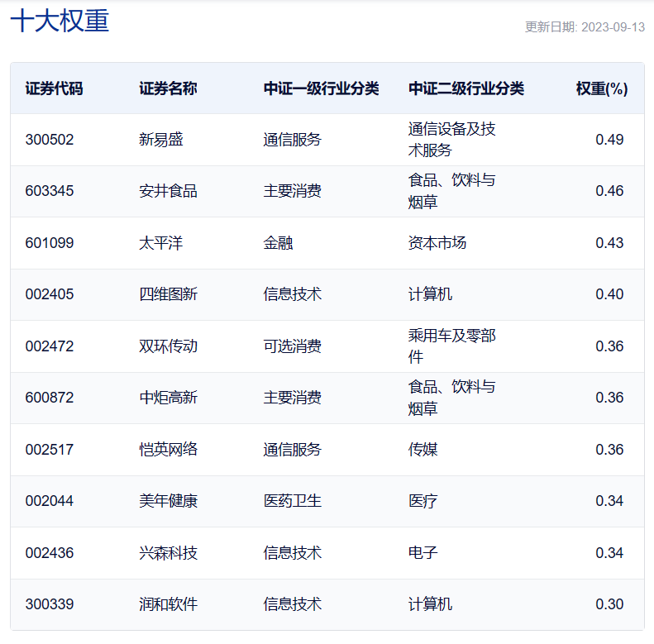Click weight 0.34 in the 兴森科技 row
This screenshot has width=654, height=644.
tap(609, 553)
